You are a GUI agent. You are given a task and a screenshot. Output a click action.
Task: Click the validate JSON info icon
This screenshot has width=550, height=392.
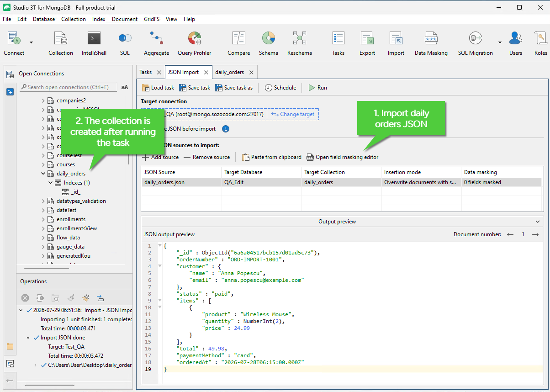click(226, 129)
